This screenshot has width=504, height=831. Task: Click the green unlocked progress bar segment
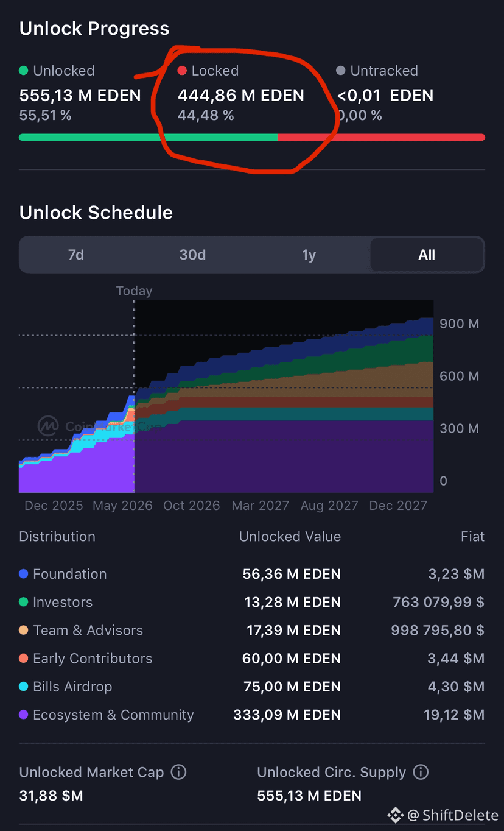coord(149,137)
